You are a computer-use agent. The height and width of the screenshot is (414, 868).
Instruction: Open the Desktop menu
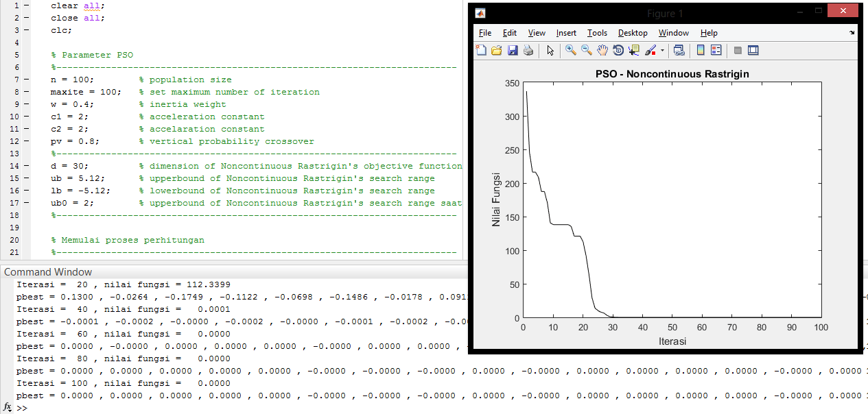(x=632, y=33)
